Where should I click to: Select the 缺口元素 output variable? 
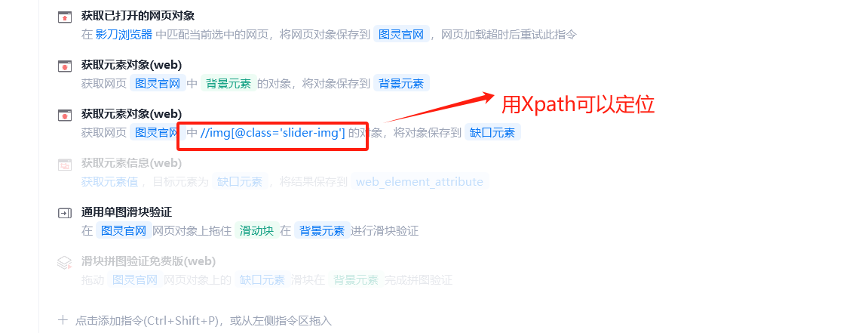[492, 133]
